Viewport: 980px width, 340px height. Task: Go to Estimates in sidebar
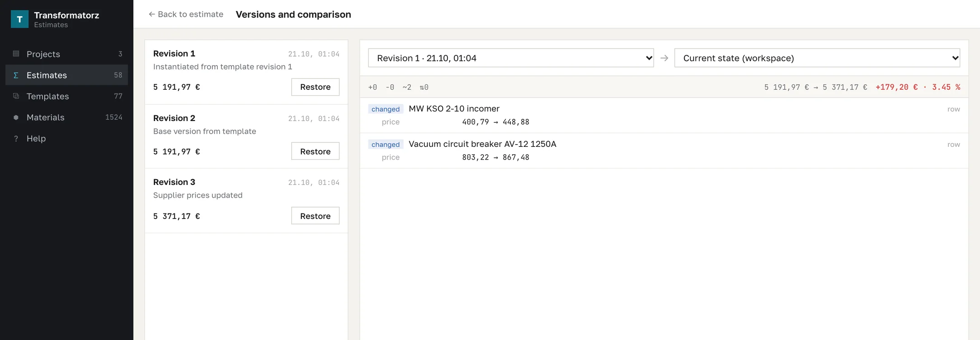point(67,75)
